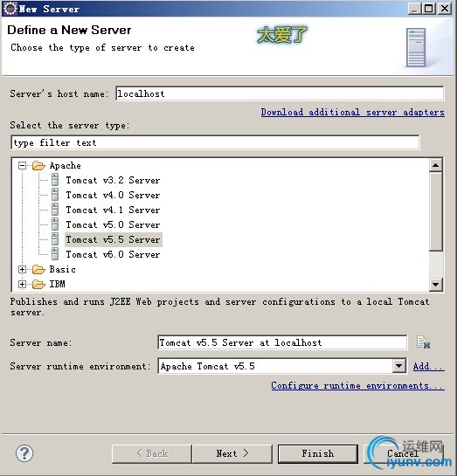Click the Basic folder icon
The width and height of the screenshot is (457, 476).
(38, 269)
